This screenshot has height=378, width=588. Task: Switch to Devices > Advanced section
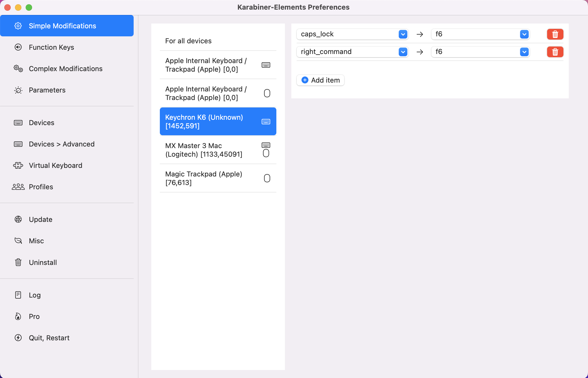click(61, 144)
